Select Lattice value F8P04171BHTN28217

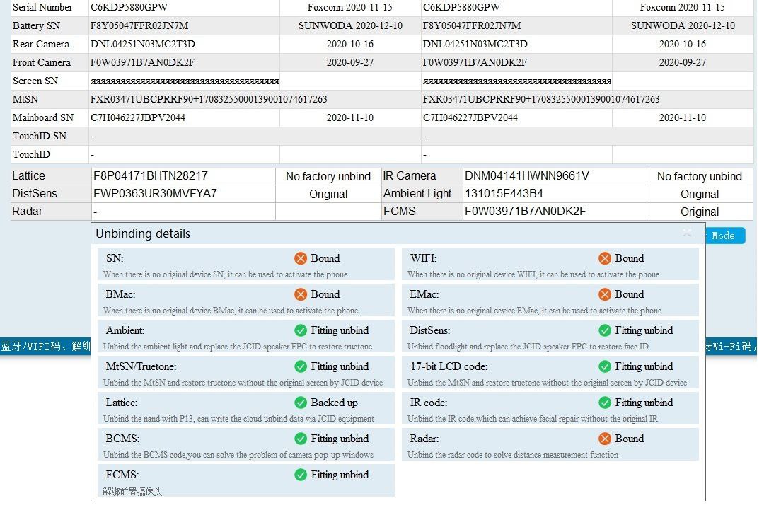(151, 176)
